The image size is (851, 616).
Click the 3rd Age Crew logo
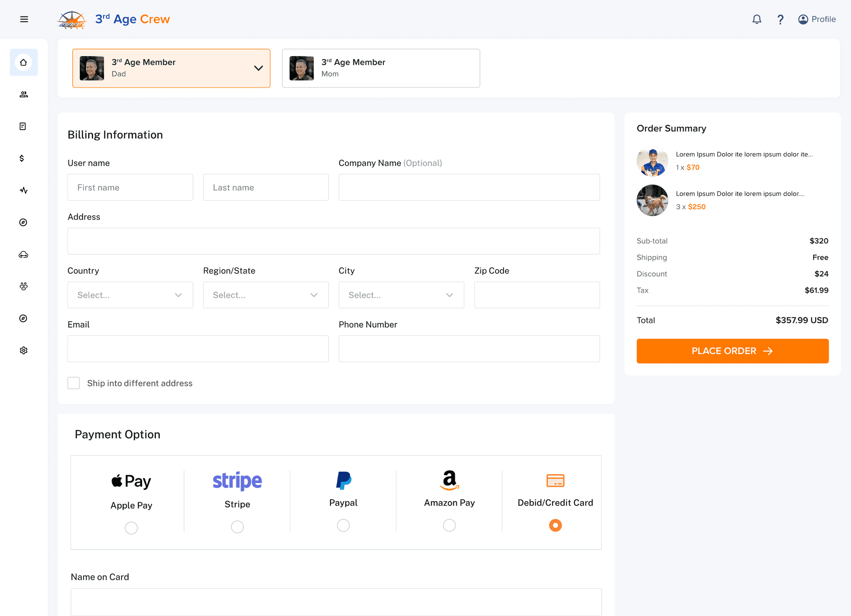click(x=113, y=19)
